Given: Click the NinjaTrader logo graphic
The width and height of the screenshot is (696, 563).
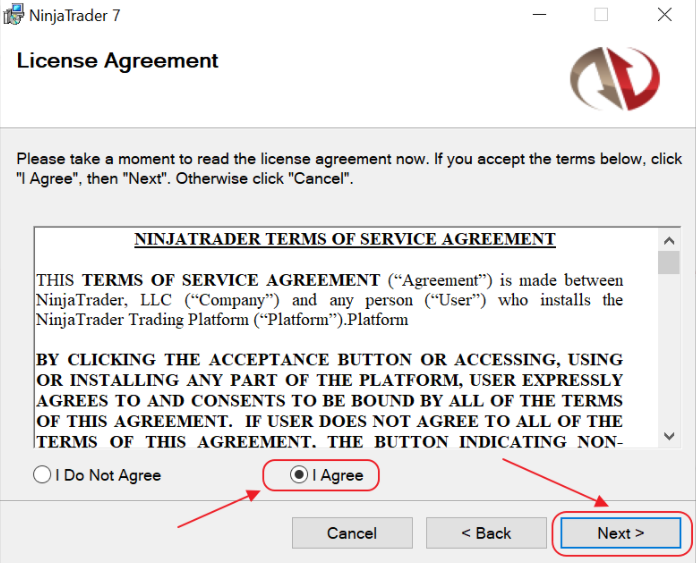Looking at the screenshot, I should click(615, 79).
